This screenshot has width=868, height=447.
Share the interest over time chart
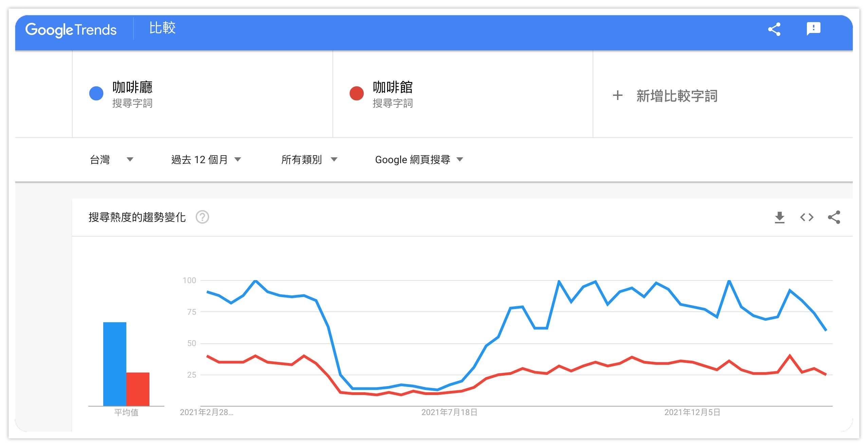coord(834,217)
